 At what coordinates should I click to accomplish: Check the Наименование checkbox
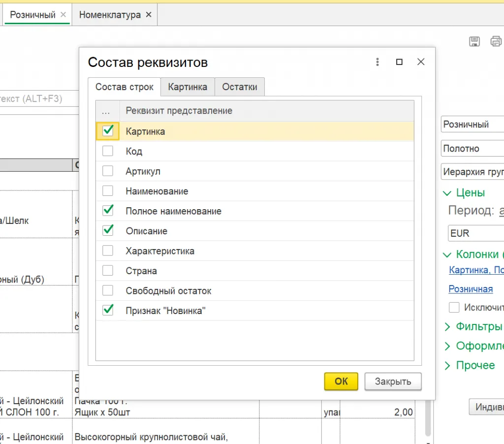(x=108, y=190)
